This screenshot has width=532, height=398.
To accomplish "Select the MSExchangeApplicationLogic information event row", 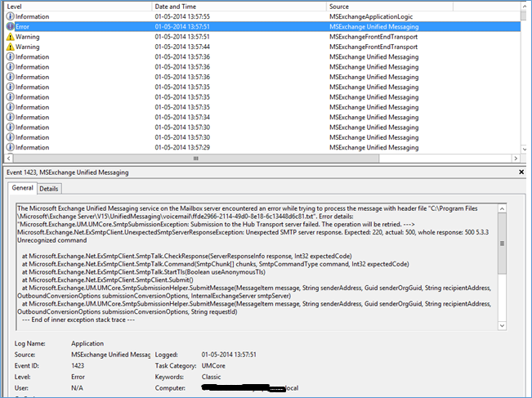I will [x=262, y=16].
